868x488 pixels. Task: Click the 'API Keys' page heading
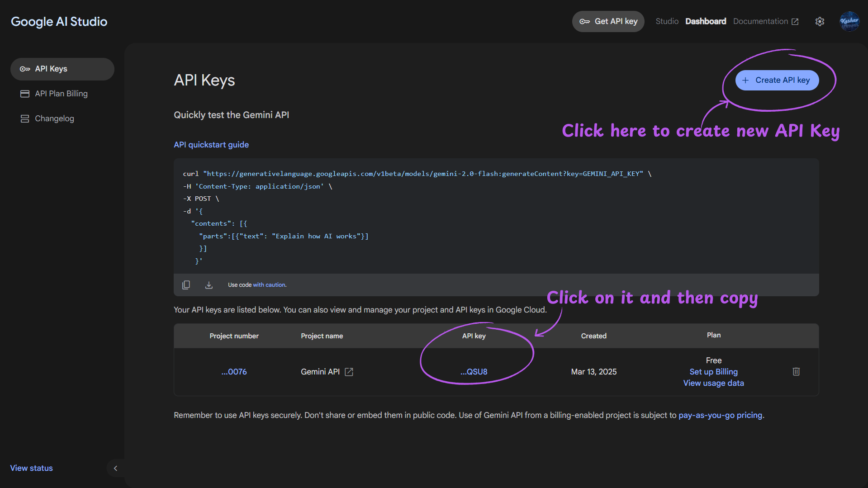click(204, 80)
